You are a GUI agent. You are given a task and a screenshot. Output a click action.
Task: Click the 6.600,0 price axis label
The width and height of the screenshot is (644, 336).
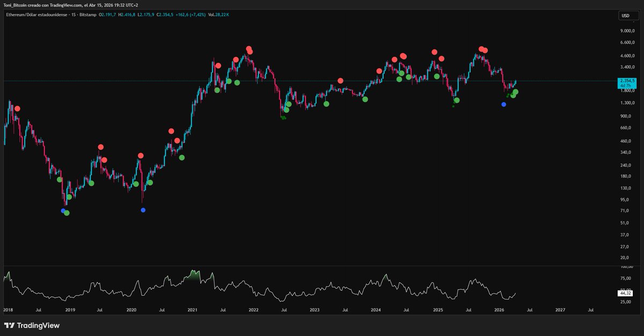tap(627, 42)
